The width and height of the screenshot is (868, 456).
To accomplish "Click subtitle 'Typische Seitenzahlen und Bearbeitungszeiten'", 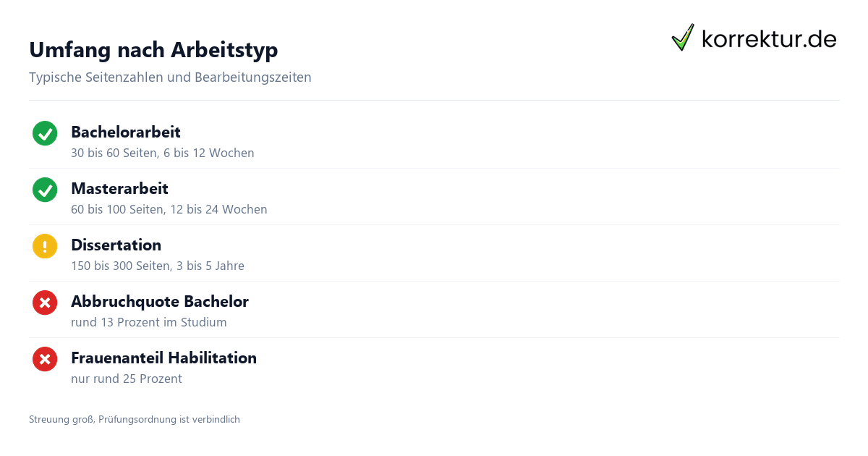I will tap(170, 77).
